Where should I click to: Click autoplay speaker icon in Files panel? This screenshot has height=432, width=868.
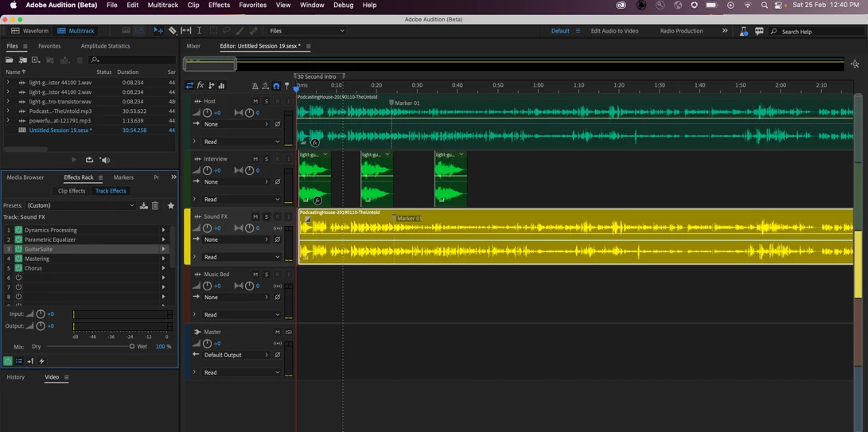point(105,160)
